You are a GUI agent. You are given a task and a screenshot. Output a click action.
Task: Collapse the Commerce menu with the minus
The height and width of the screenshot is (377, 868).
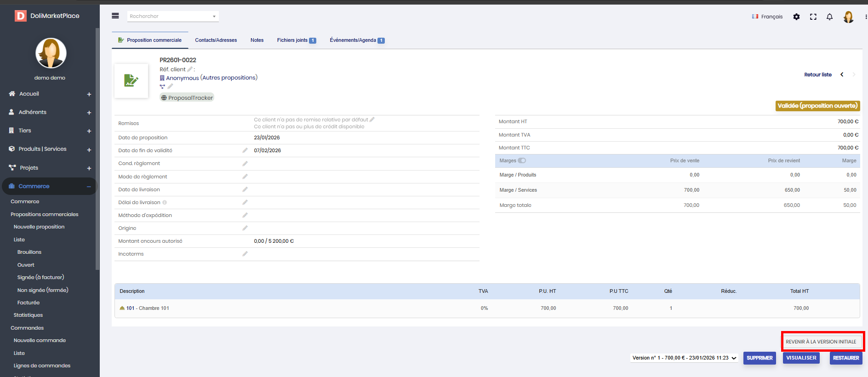(x=89, y=187)
